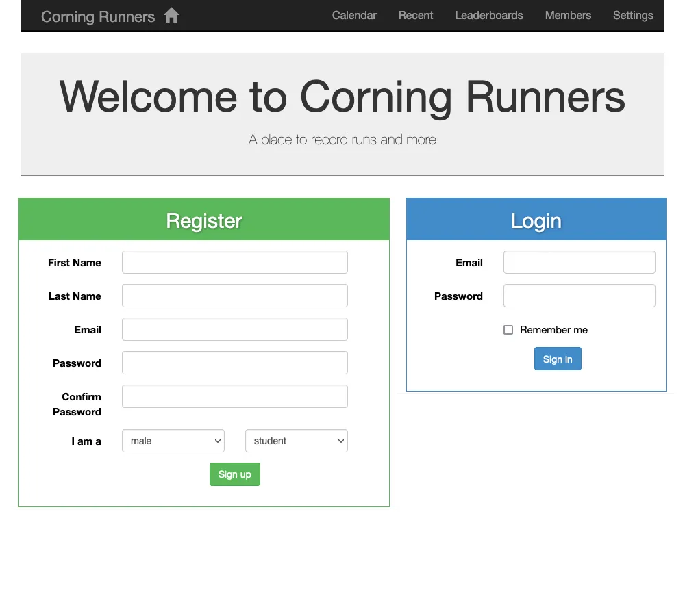
Task: Open the Leaderboards page
Action: [489, 15]
